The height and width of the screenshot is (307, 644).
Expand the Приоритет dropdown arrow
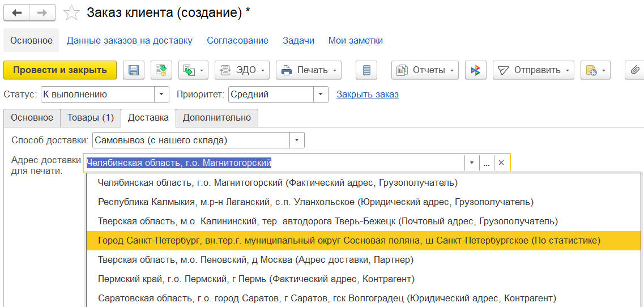(321, 95)
